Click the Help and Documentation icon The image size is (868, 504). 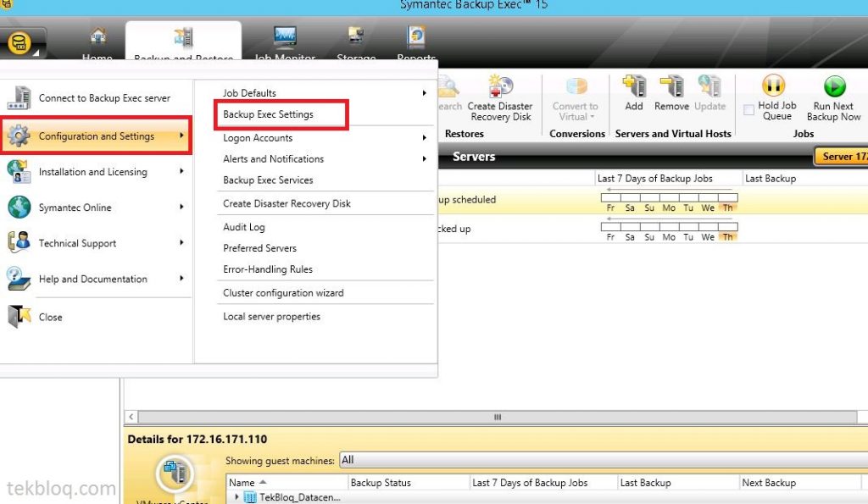19,279
